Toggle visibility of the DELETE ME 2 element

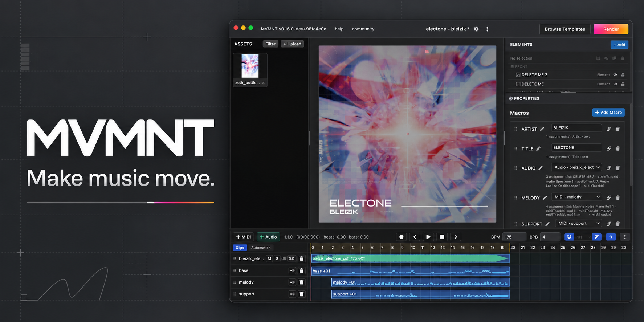615,75
